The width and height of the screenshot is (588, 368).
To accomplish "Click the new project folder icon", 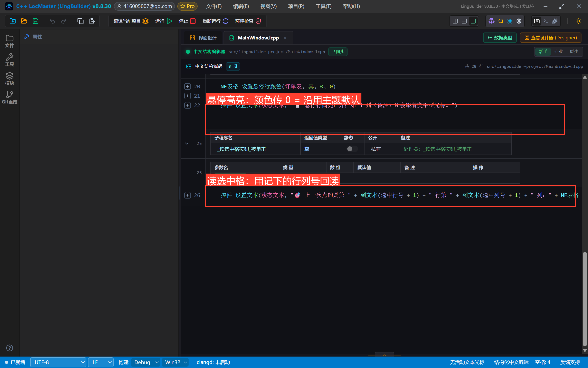I will point(12,21).
